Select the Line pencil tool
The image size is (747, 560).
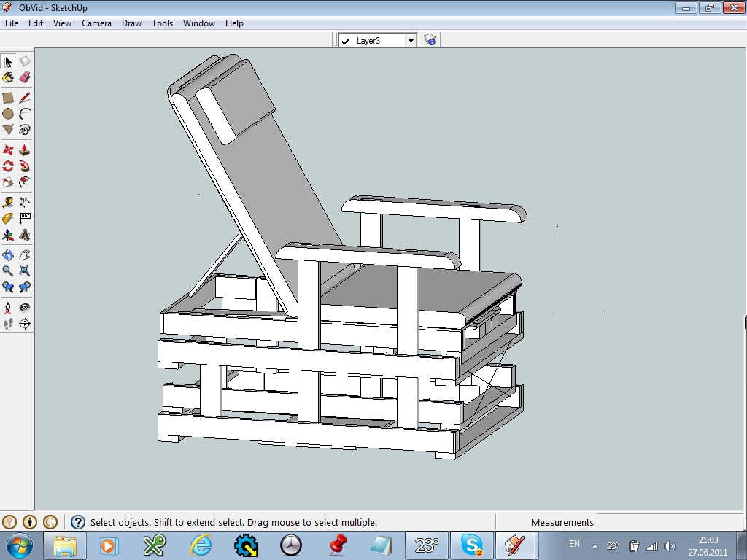click(x=25, y=98)
